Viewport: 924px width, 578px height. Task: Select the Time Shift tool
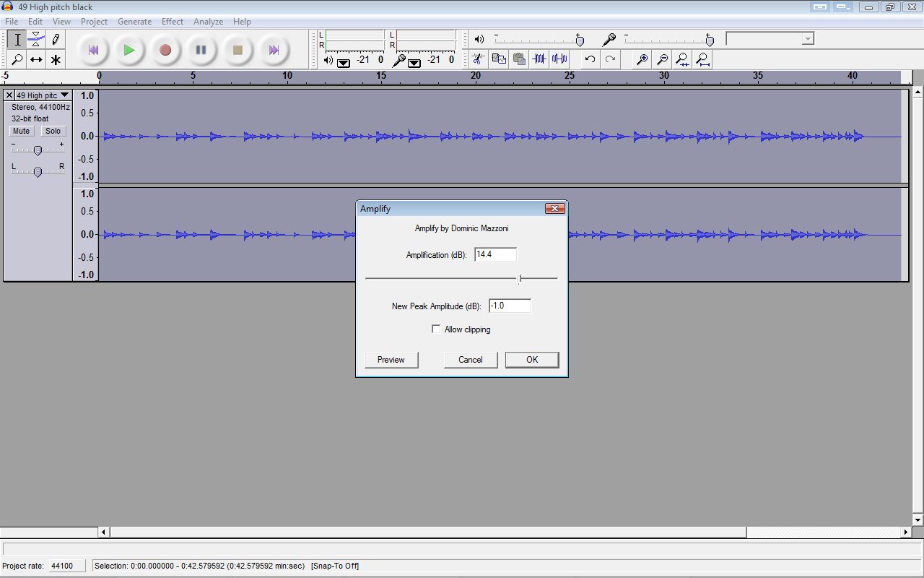tap(36, 59)
